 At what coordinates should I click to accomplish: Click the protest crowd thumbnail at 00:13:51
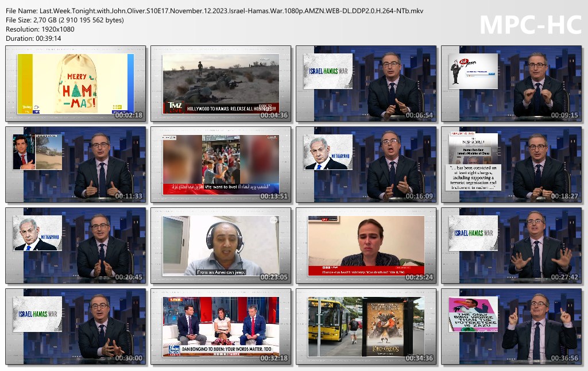(x=220, y=165)
